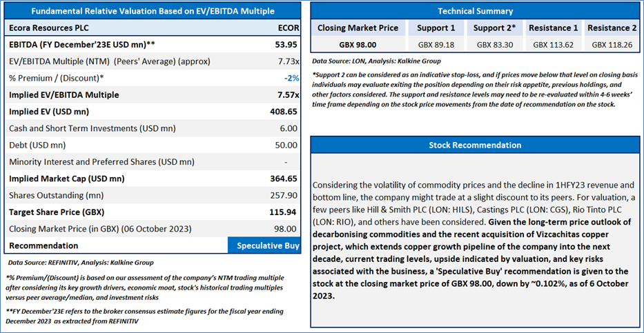644x333 pixels.
Task: Select the implied multiple '7.57x'
Action: click(x=289, y=94)
